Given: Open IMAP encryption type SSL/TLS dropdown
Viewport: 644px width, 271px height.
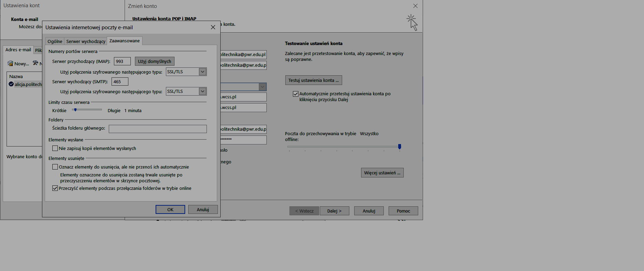Looking at the screenshot, I should [202, 72].
